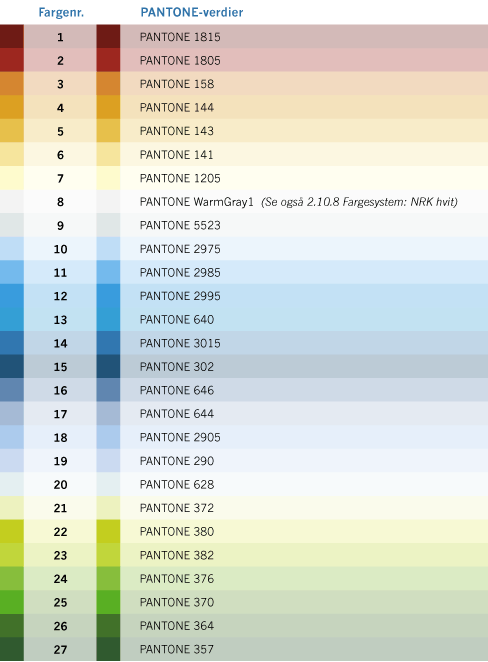The height and width of the screenshot is (662, 488).
Task: Select the text PANTONE 646
Action: [x=177, y=391]
